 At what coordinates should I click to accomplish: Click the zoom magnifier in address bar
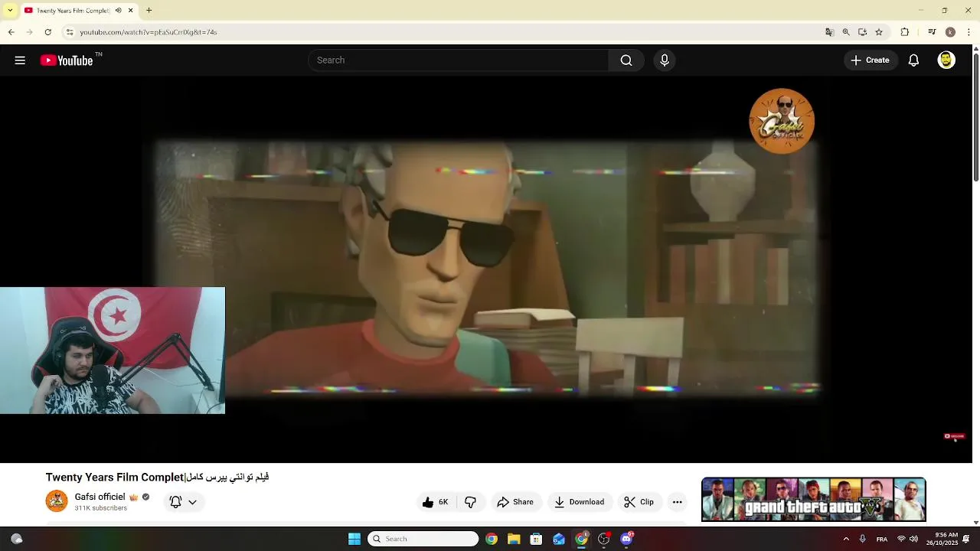pos(846,32)
